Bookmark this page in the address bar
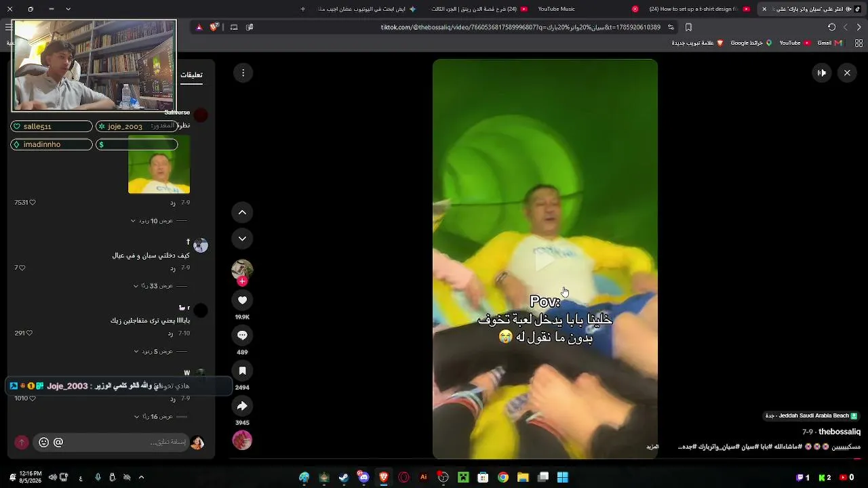This screenshot has height=488, width=868. coord(688,27)
